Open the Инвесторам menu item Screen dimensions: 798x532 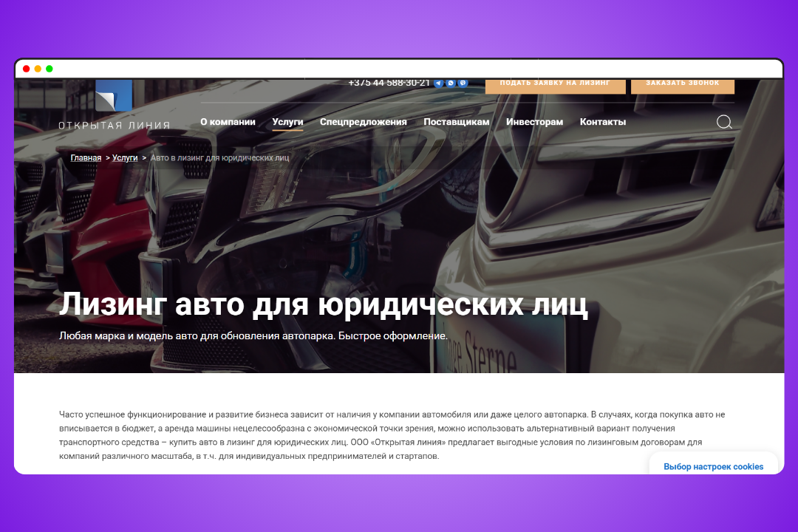click(x=534, y=122)
